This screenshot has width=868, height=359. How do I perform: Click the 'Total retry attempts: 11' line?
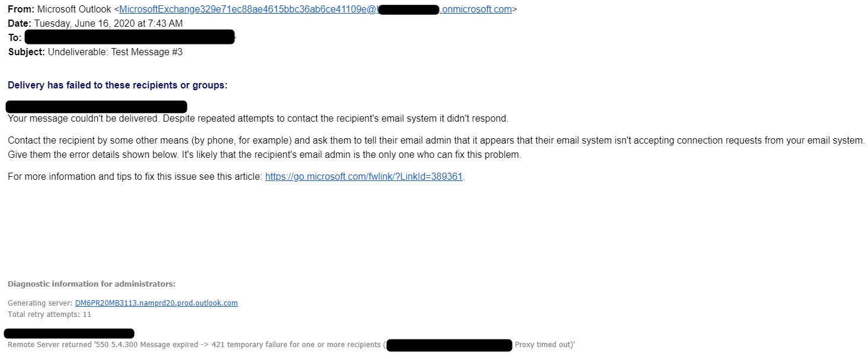click(x=50, y=314)
